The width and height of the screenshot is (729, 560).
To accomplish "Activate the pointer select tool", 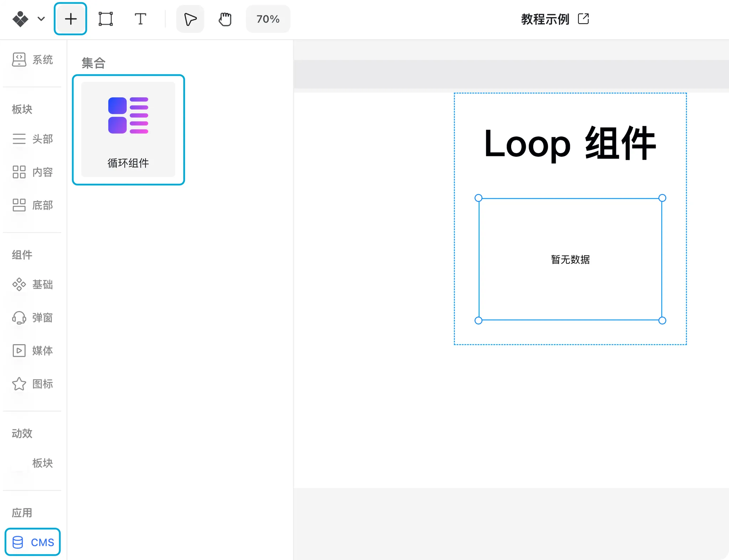I will point(190,19).
